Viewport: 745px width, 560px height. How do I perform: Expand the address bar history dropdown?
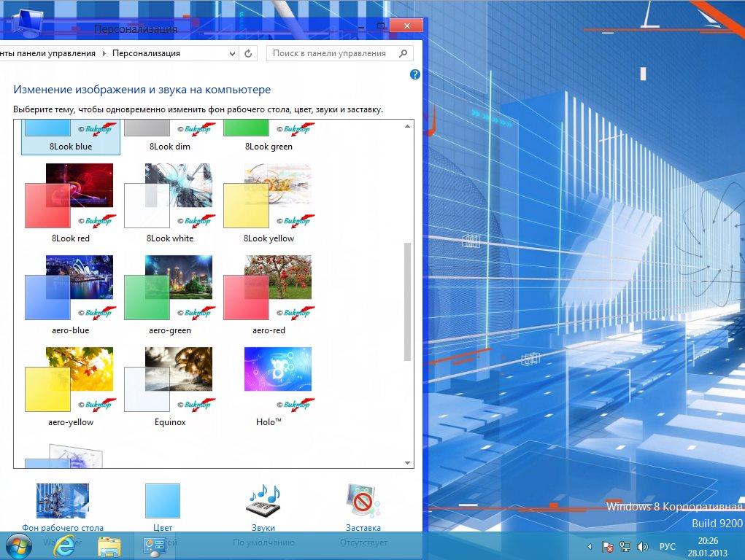tap(232, 53)
